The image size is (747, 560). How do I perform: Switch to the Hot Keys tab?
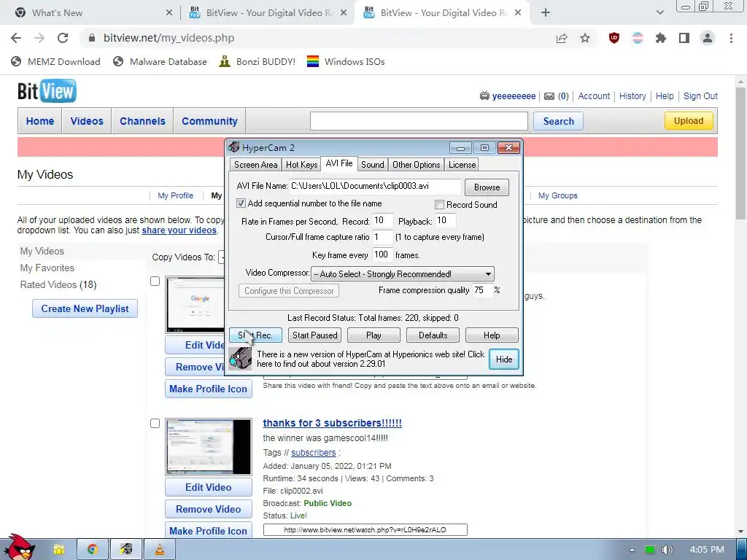click(x=301, y=165)
